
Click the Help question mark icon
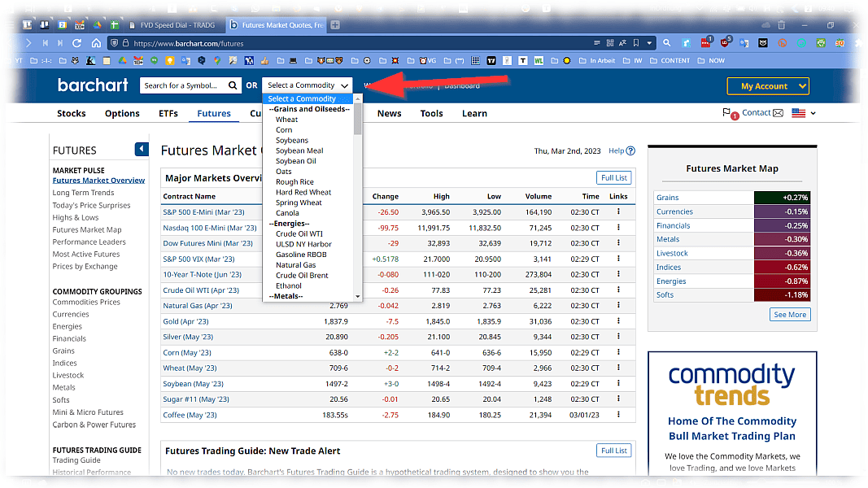pos(630,150)
